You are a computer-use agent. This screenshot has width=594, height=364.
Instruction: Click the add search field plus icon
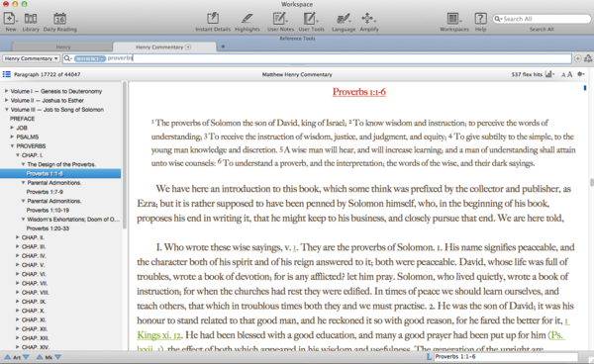click(x=578, y=58)
